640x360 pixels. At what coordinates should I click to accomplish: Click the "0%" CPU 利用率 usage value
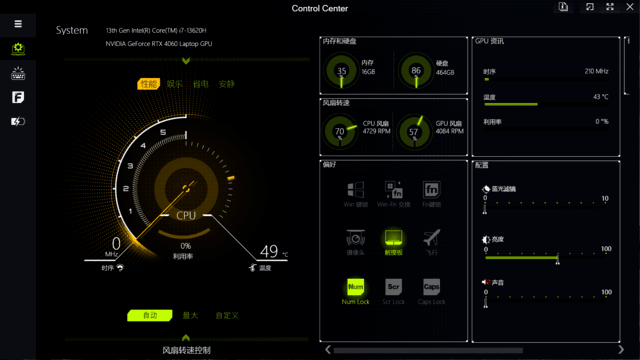tap(186, 246)
